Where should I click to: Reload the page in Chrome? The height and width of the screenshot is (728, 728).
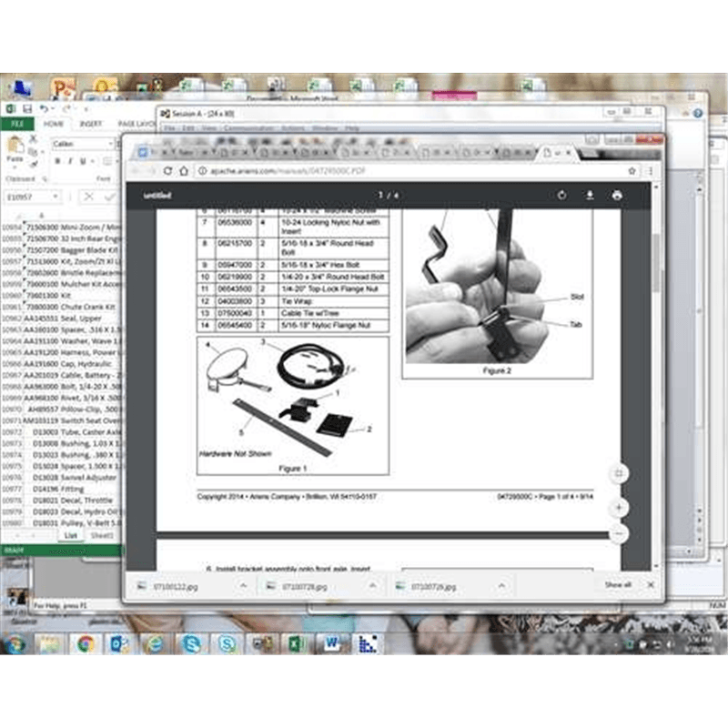(168, 170)
